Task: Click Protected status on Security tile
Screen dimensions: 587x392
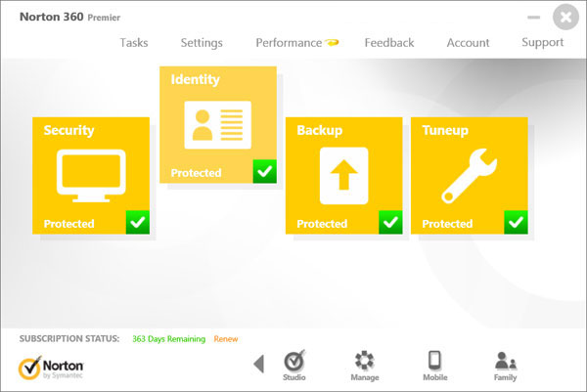Action: pos(68,224)
